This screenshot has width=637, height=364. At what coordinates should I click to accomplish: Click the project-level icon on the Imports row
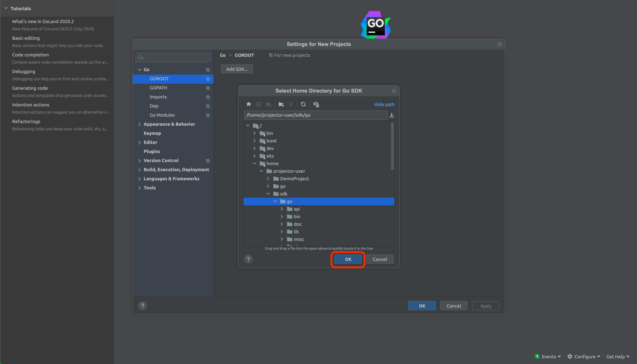(x=208, y=97)
